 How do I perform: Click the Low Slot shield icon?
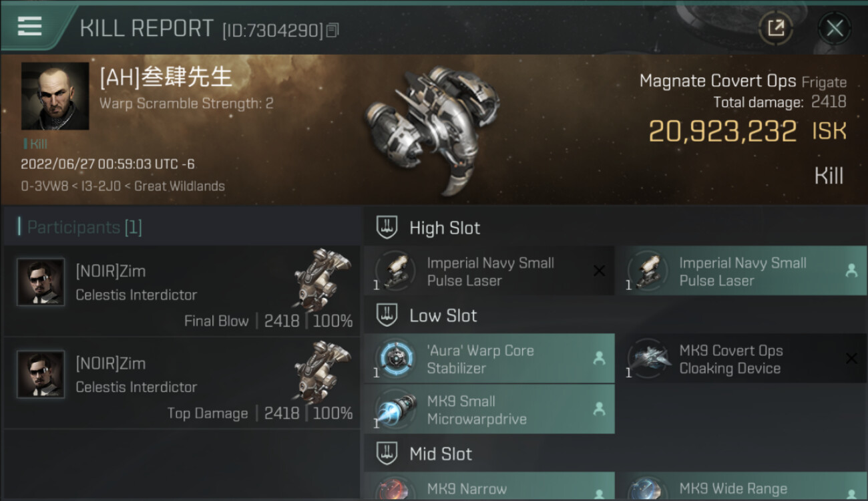point(387,315)
